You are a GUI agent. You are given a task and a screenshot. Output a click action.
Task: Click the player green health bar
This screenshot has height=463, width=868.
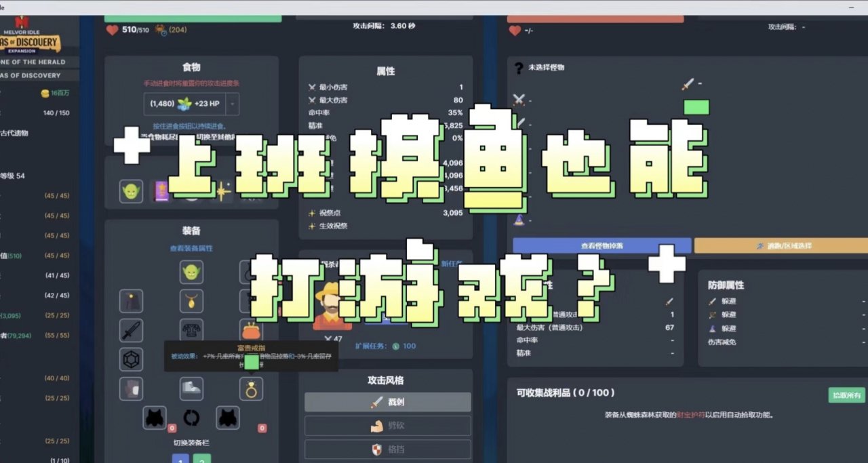tap(193, 18)
